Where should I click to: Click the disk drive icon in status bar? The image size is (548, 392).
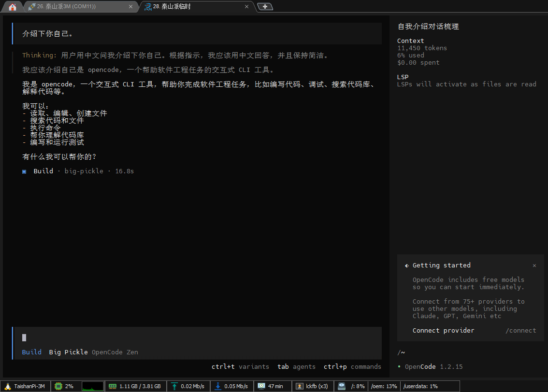[342, 386]
